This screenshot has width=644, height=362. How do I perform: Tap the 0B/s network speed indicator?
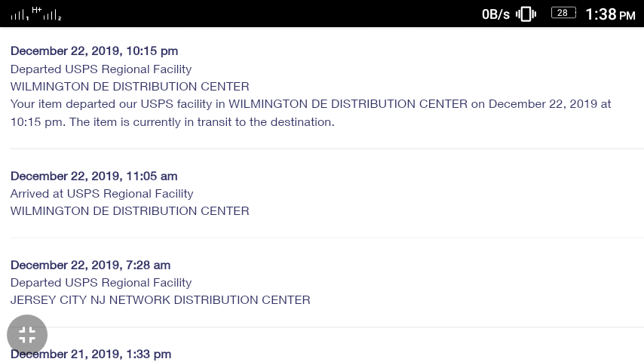[495, 14]
